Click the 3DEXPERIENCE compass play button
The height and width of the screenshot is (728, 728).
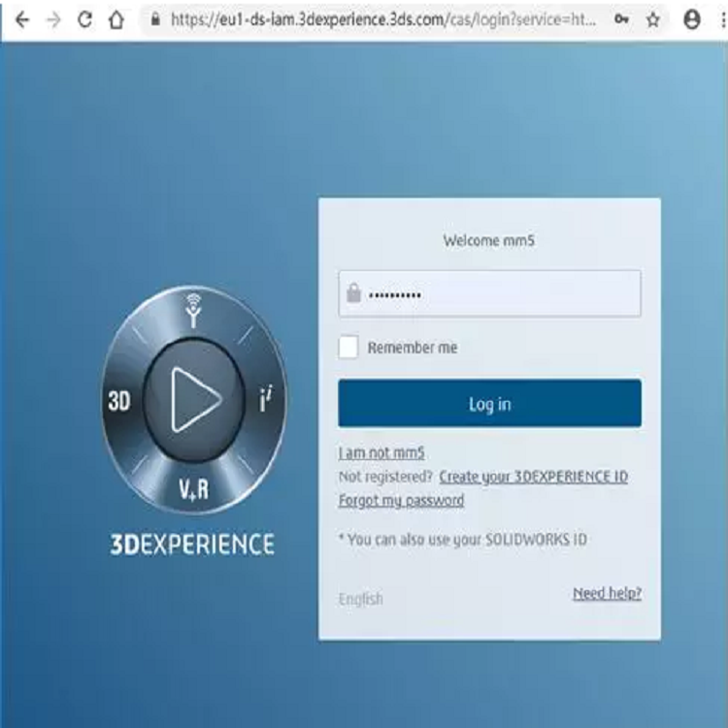point(195,400)
